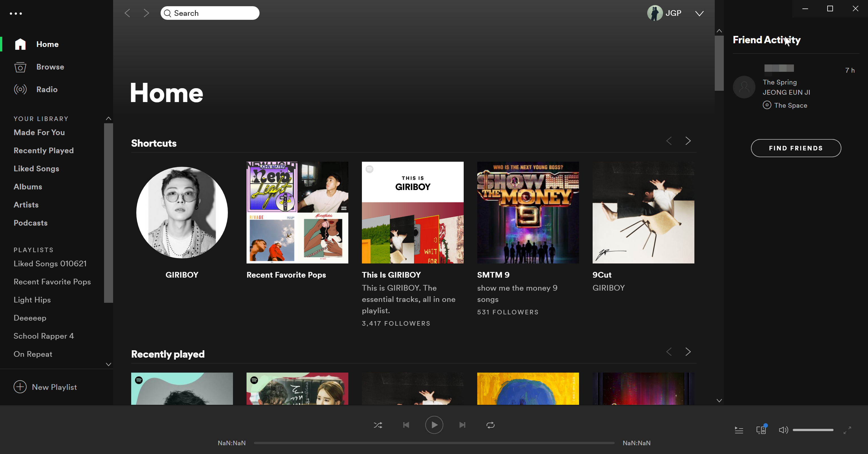Open Browse in the sidebar
The width and height of the screenshot is (868, 454).
[x=50, y=67]
